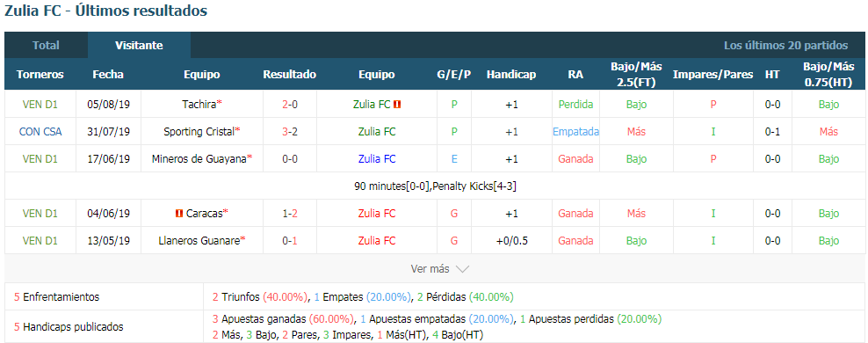
Task: Click the 3-2 result score
Action: coord(290,132)
